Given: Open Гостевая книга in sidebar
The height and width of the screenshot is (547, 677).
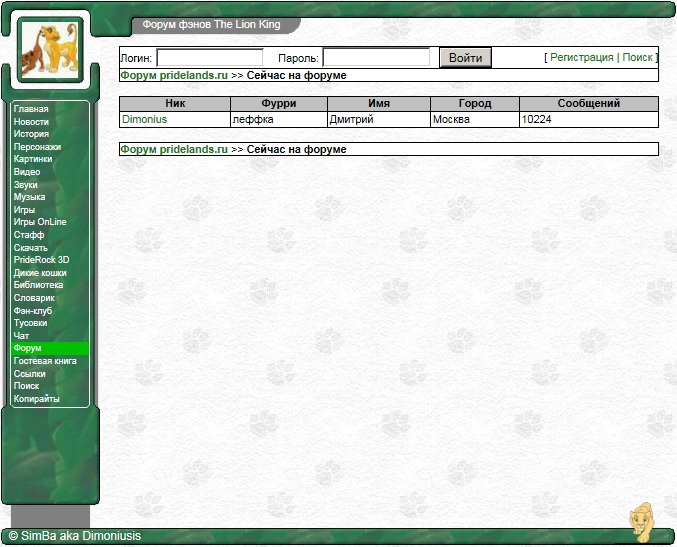Looking at the screenshot, I should [x=45, y=361].
